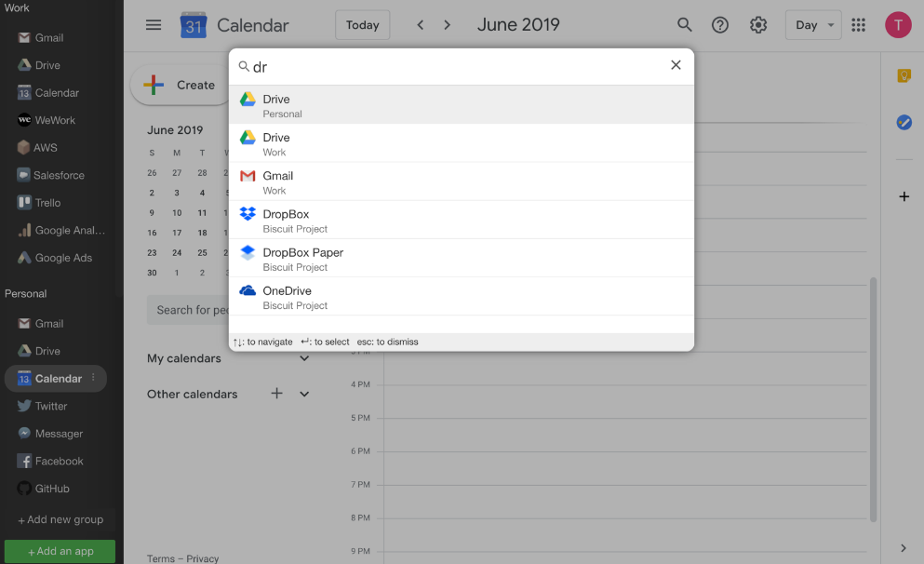Open Twitter from the Personal sidebar

[50, 406]
